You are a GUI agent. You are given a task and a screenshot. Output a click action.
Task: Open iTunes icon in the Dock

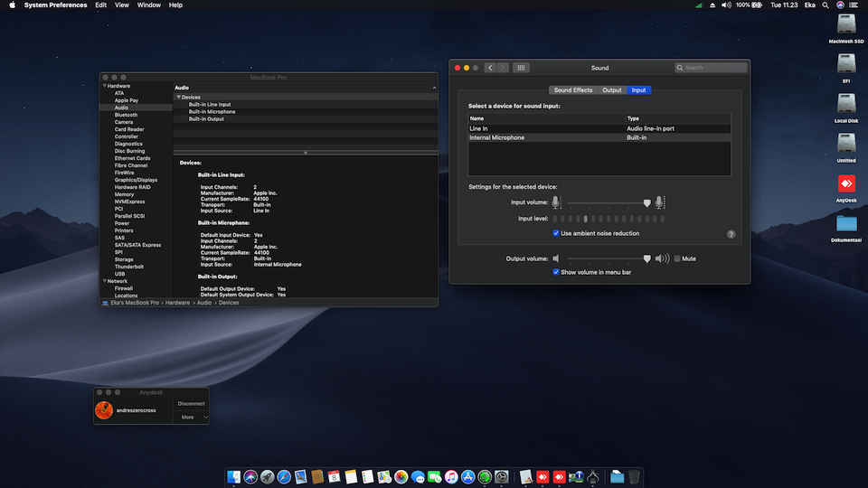point(451,476)
